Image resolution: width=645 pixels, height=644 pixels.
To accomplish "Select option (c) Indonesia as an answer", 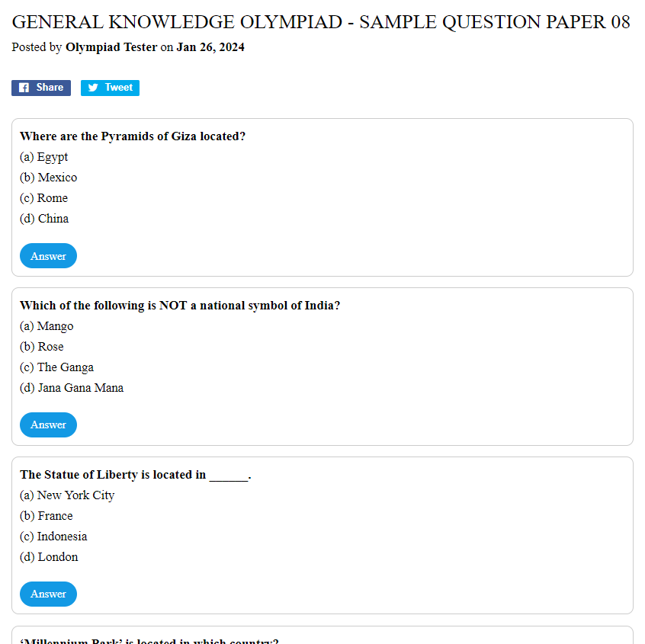I will 53,537.
